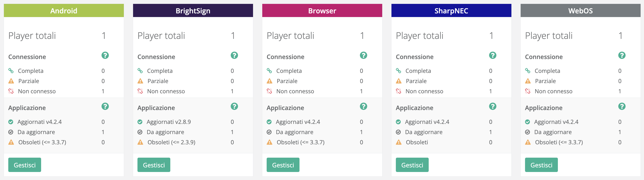The width and height of the screenshot is (644, 180).
Task: Click Applicazione help icon in Android card
Action: coord(105,106)
